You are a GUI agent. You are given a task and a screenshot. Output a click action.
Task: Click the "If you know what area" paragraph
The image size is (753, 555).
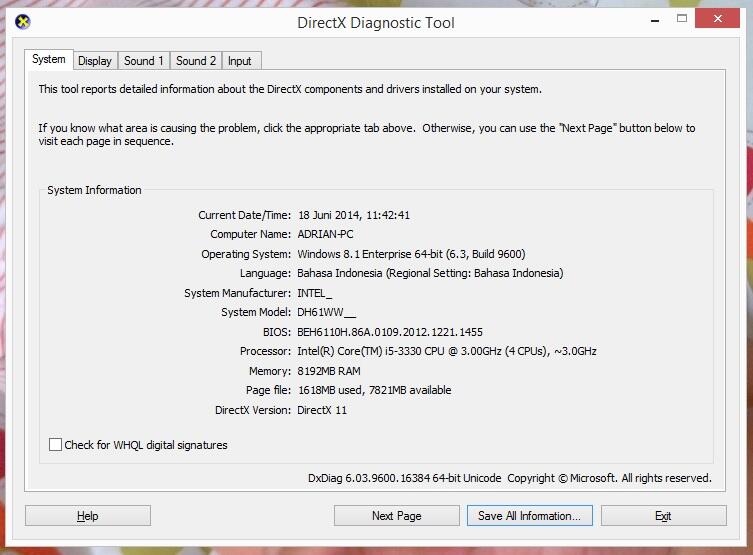click(x=367, y=134)
